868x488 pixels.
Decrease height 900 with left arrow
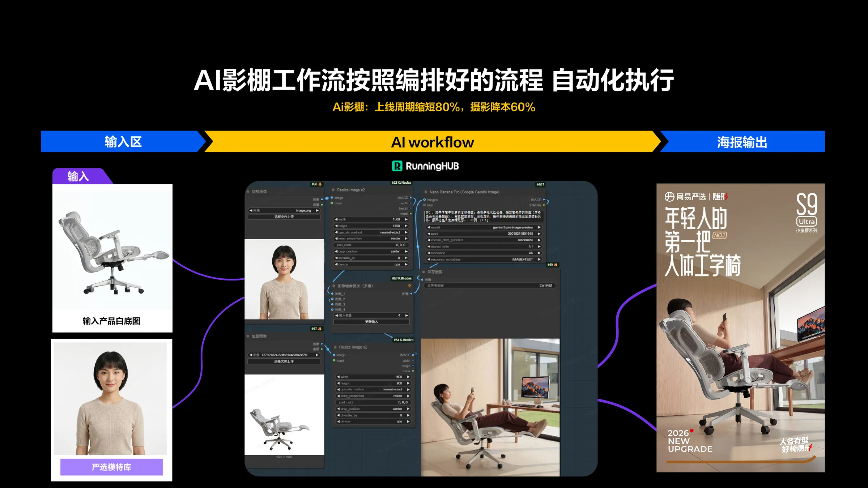pos(338,383)
